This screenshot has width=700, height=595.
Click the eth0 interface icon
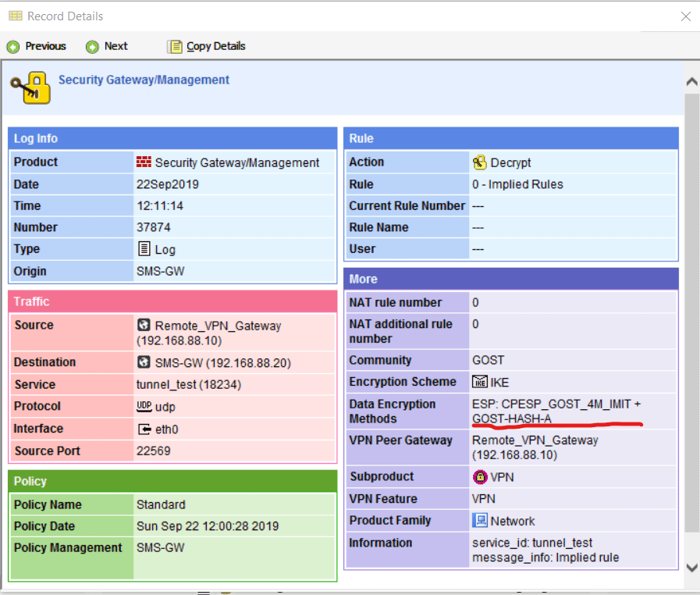pos(144,429)
